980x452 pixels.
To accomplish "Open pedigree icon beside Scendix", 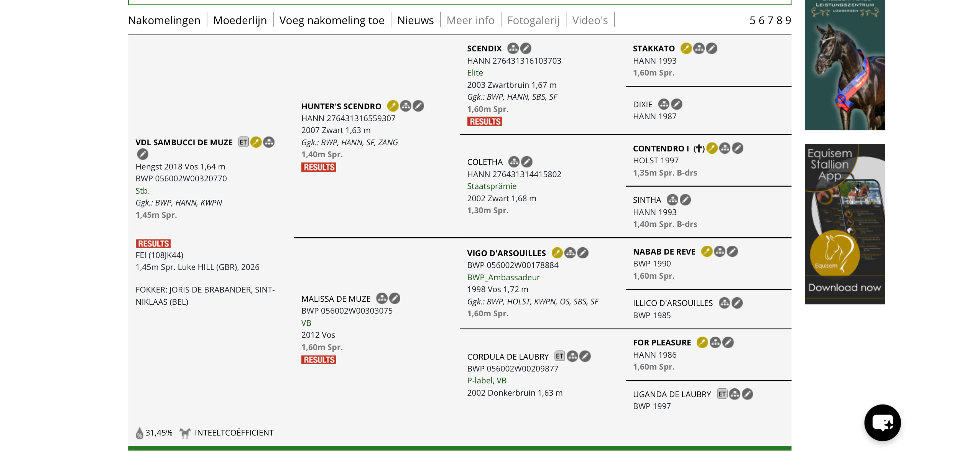I will tap(513, 48).
